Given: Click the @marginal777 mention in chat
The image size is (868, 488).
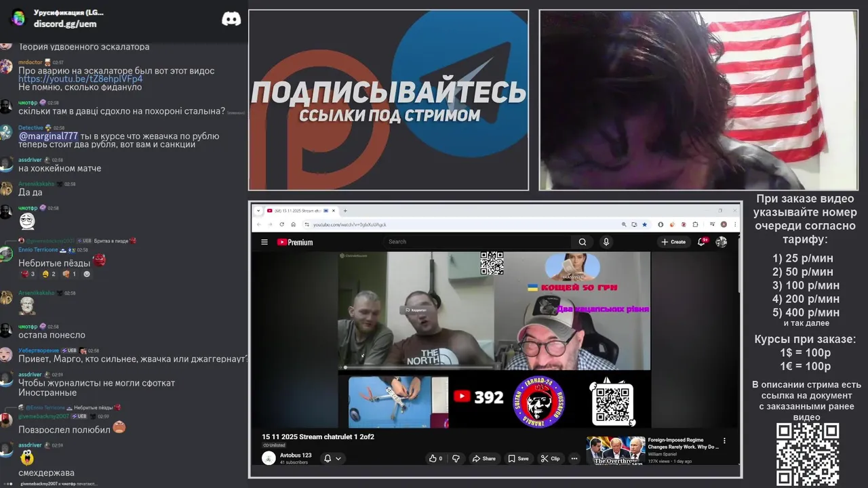Looking at the screenshot, I should click(x=48, y=136).
